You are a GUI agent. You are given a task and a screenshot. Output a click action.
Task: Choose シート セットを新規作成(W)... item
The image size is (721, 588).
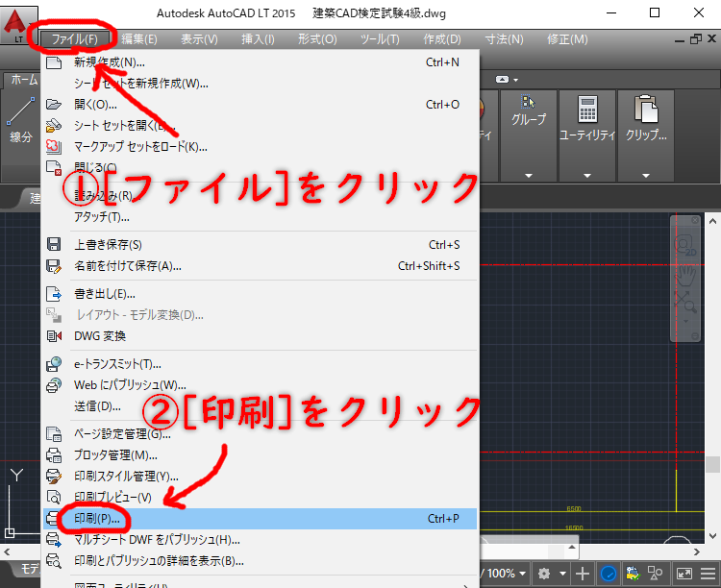260,84
